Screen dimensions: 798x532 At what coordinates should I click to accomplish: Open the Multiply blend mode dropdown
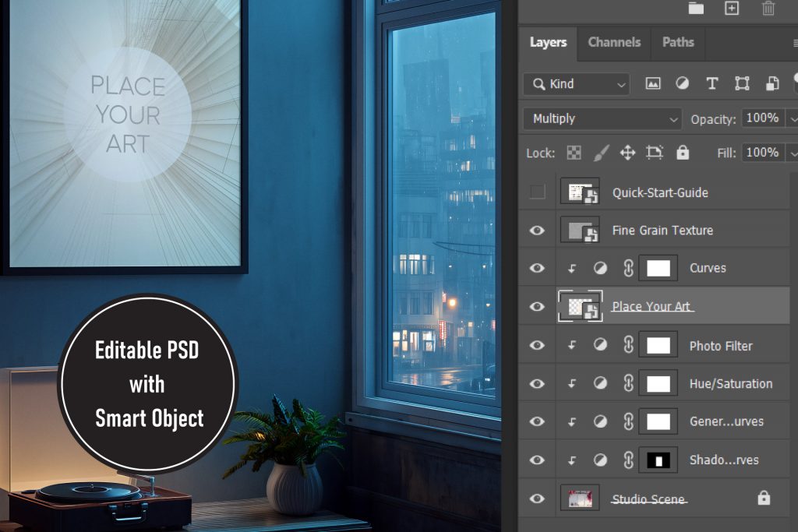(x=602, y=118)
